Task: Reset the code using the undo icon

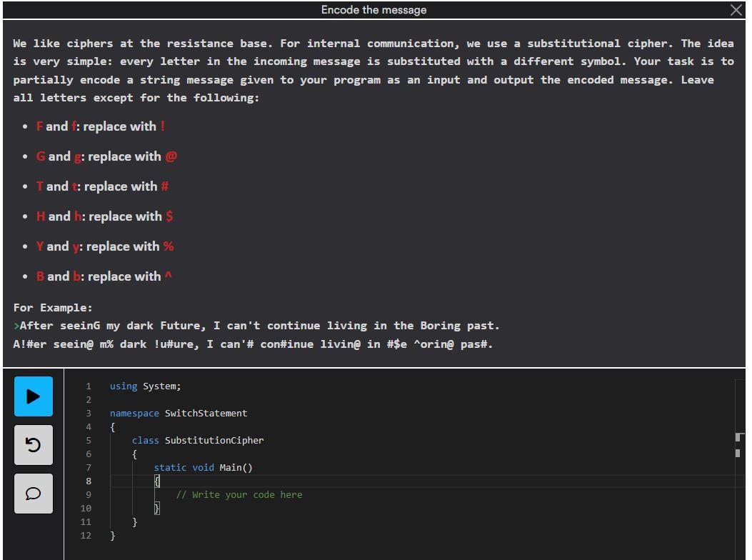Action: click(33, 444)
